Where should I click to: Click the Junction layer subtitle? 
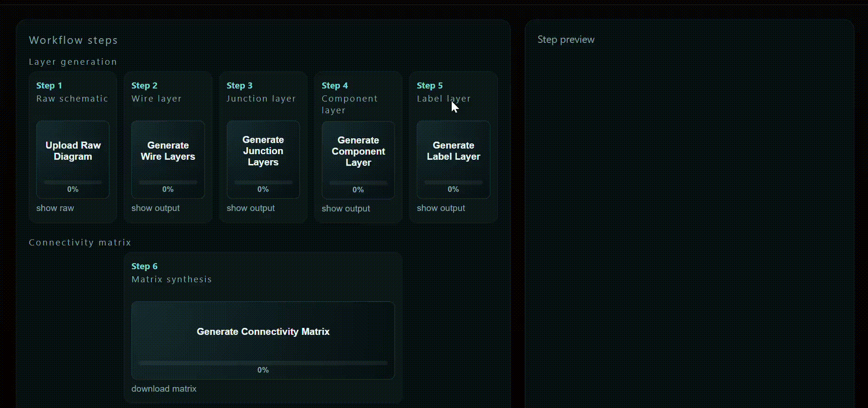tap(261, 99)
